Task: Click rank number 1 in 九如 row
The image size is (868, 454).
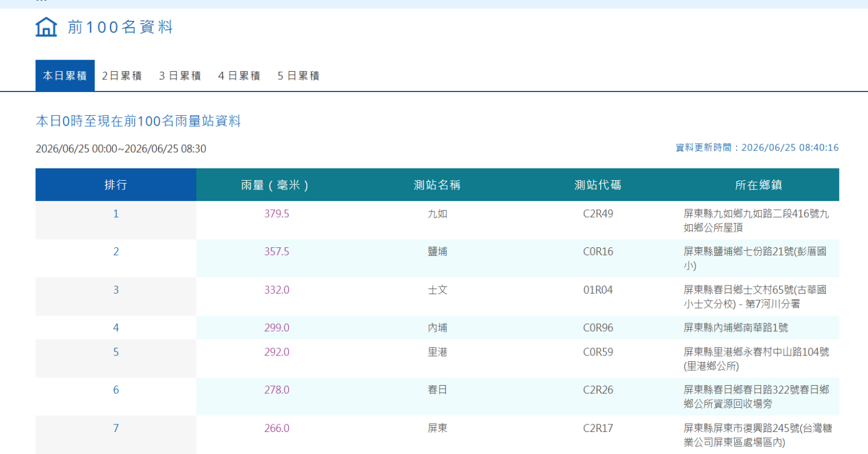Action: [x=116, y=214]
